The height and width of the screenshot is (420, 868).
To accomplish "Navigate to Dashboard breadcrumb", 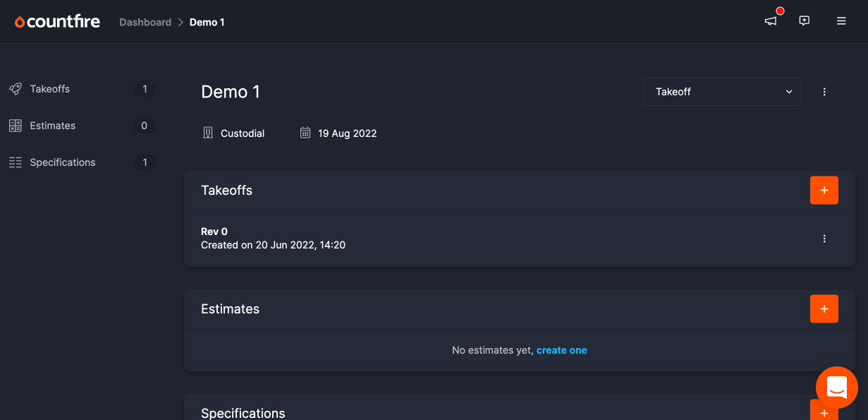I will (x=145, y=22).
